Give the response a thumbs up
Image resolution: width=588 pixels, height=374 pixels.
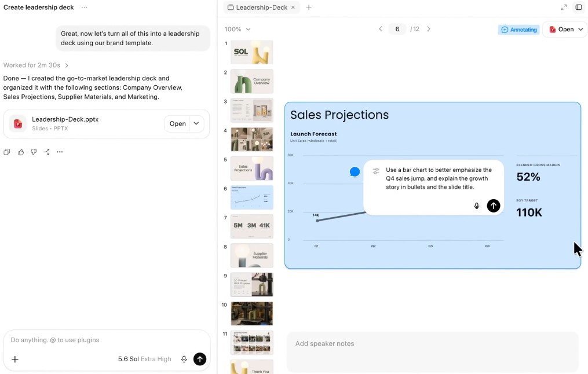tap(21, 152)
